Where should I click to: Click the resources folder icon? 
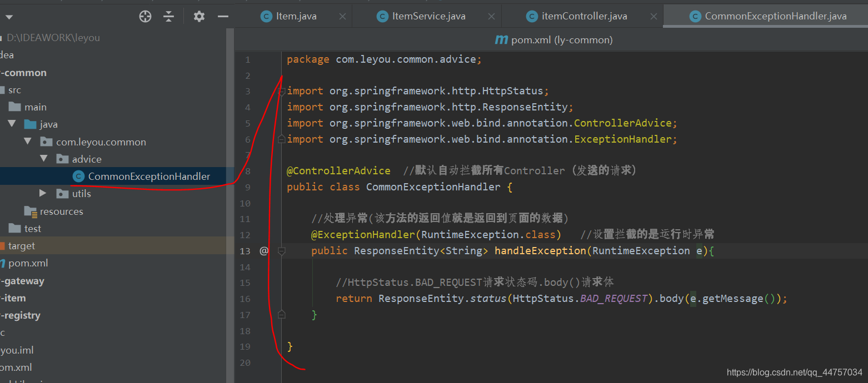tap(31, 211)
